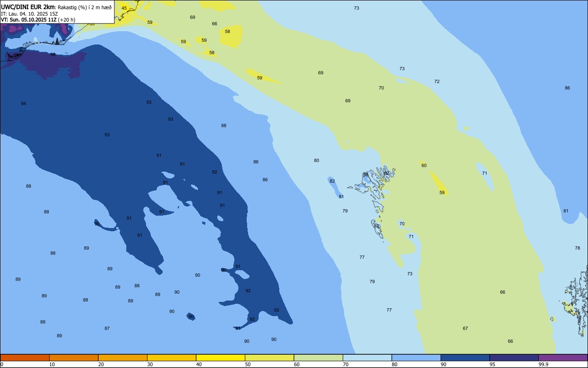Click the legend tick label 10
The height and width of the screenshot is (368, 588).
pos(52,364)
